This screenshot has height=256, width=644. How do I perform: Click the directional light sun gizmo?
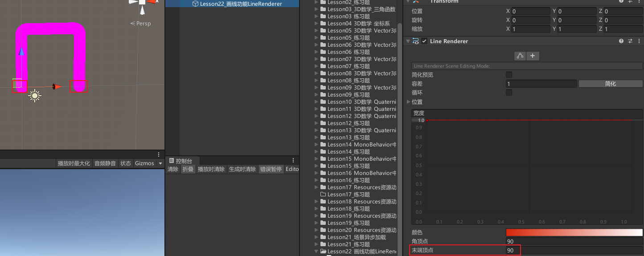[35, 95]
